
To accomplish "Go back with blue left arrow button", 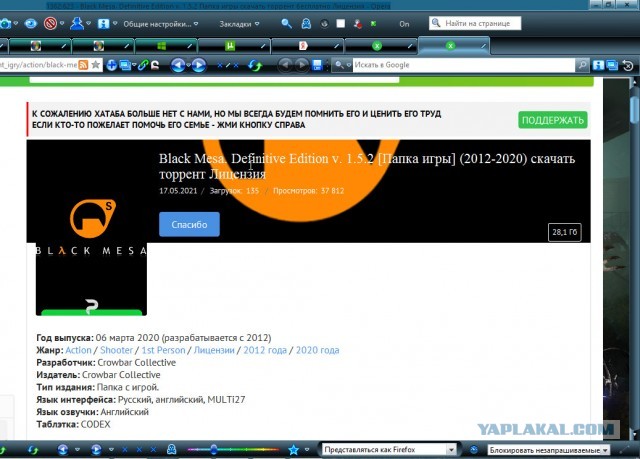I will pos(178,65).
